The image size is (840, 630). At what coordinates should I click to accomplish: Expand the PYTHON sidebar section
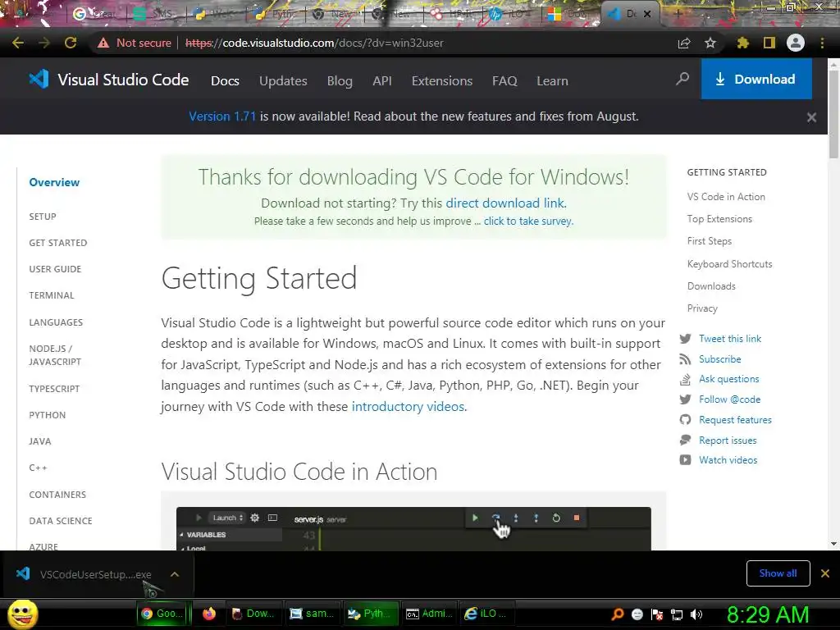tap(47, 415)
